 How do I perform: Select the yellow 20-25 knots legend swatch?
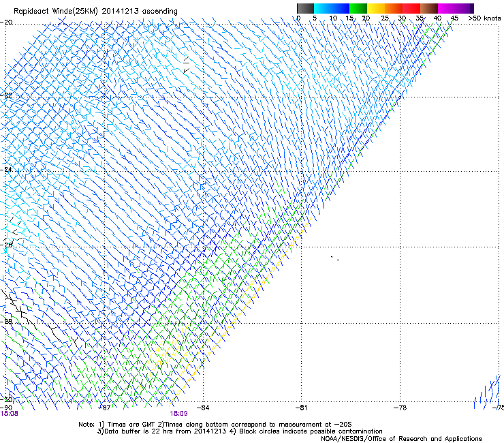coord(376,8)
